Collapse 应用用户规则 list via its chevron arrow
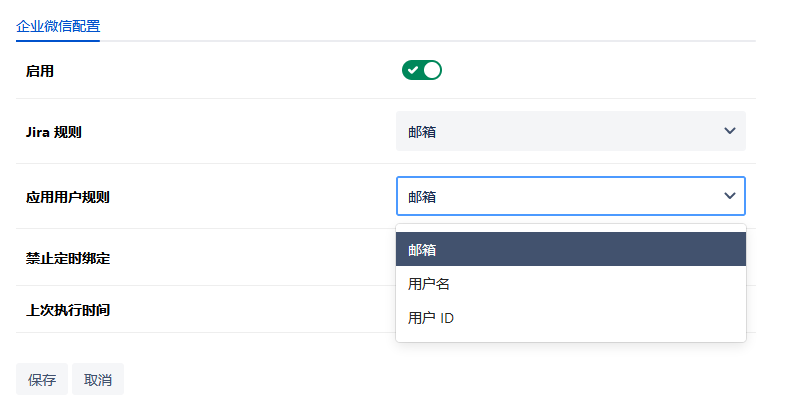Viewport: 802px width, 413px height. 729,196
